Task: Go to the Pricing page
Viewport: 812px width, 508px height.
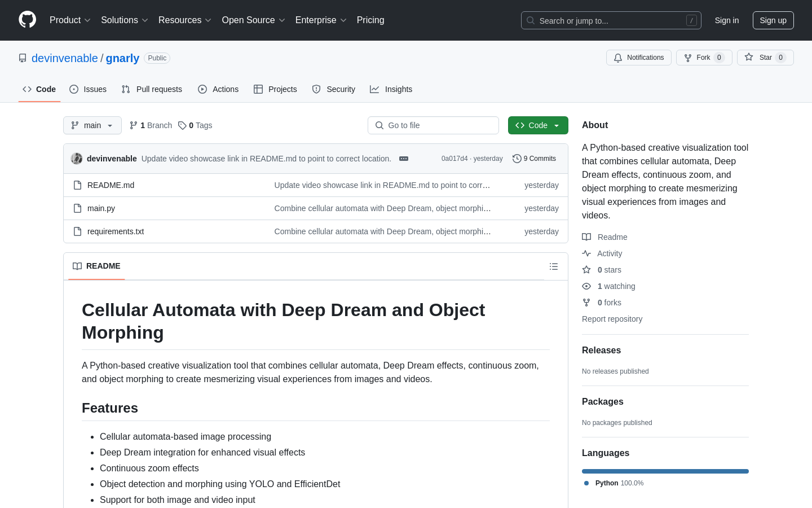Action: (x=370, y=20)
